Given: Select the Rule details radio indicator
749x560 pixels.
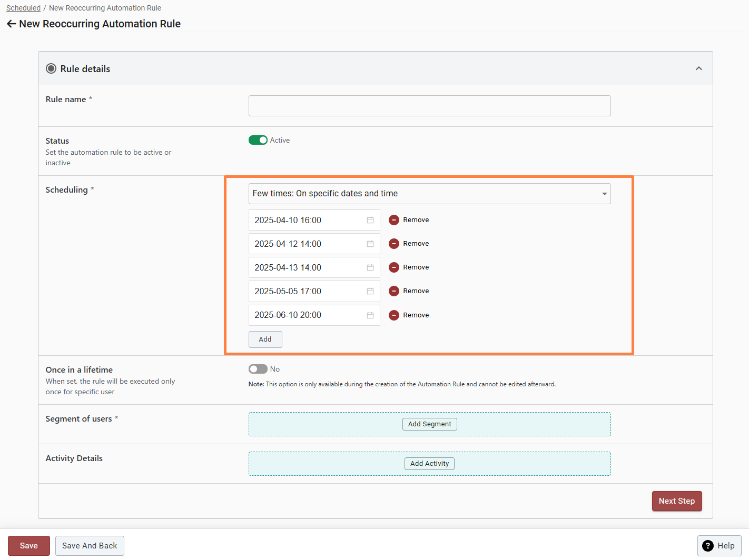Looking at the screenshot, I should click(51, 69).
